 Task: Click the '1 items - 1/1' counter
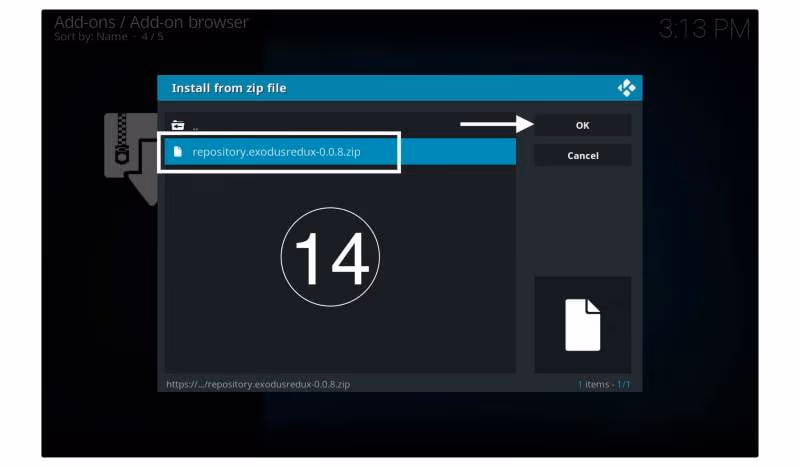pyautogui.click(x=603, y=384)
